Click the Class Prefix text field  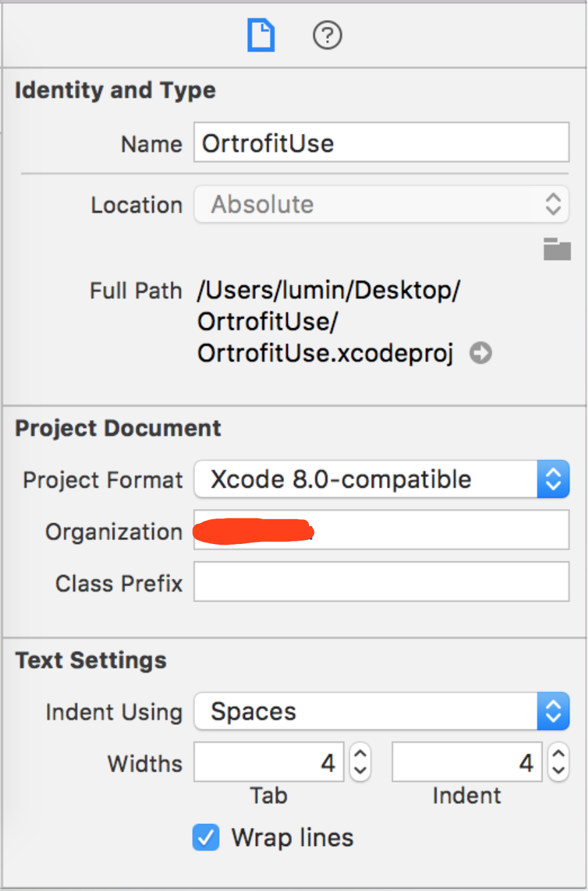pyautogui.click(x=382, y=581)
